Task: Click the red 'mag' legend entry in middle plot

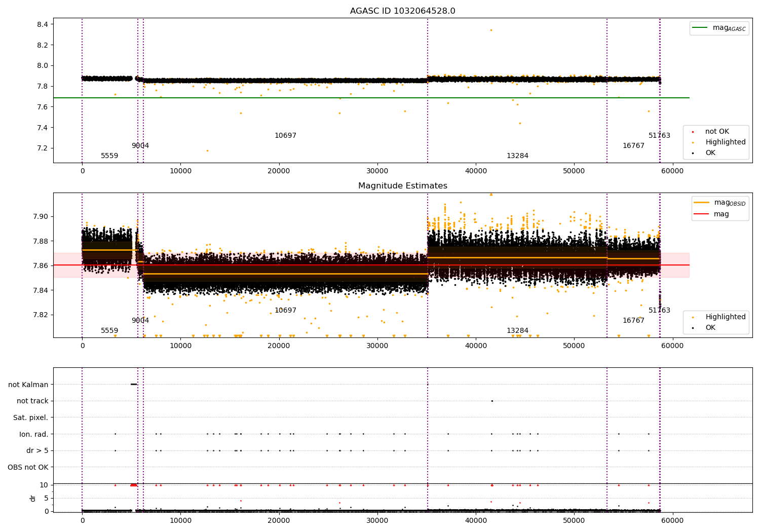Action: (x=712, y=214)
